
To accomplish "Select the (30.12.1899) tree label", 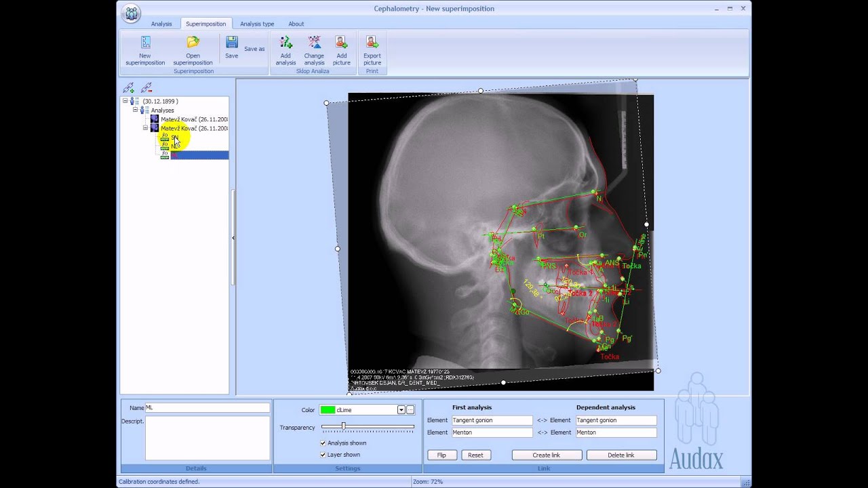I will (160, 101).
